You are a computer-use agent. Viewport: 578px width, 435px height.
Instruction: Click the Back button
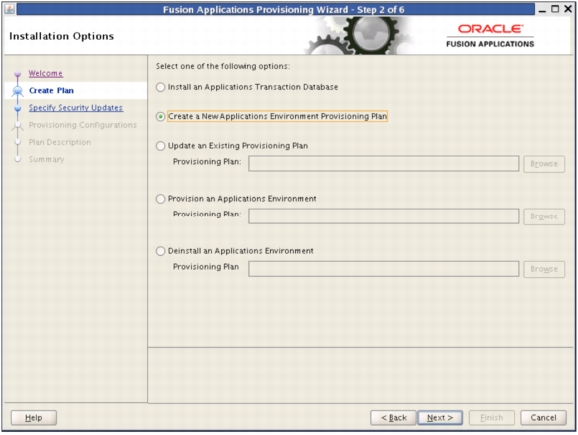[x=393, y=418]
